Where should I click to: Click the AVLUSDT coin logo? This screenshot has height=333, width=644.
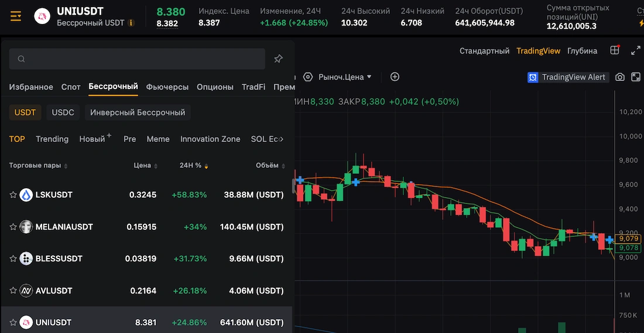pyautogui.click(x=26, y=291)
